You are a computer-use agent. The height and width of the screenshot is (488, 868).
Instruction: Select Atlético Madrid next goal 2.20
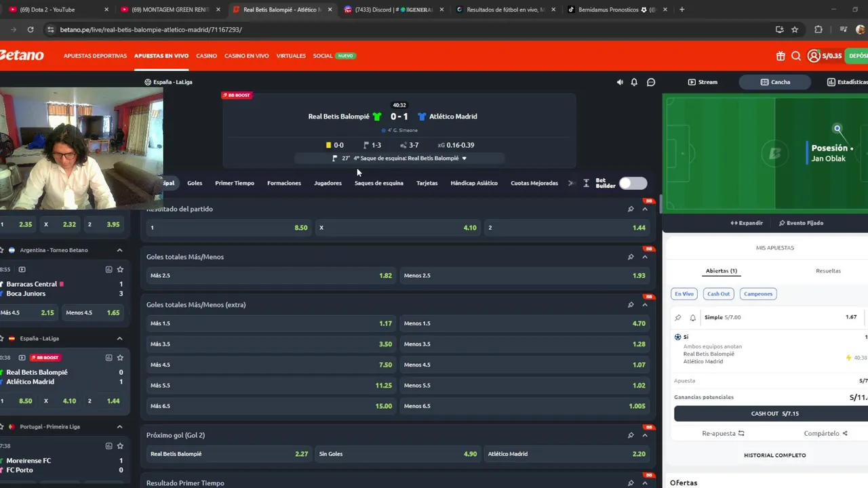click(x=566, y=454)
